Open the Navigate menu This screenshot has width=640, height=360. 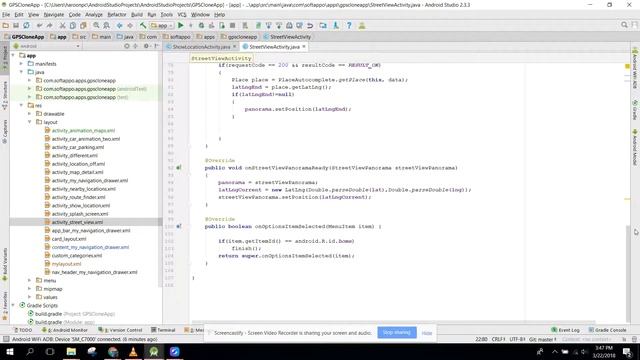[54, 15]
